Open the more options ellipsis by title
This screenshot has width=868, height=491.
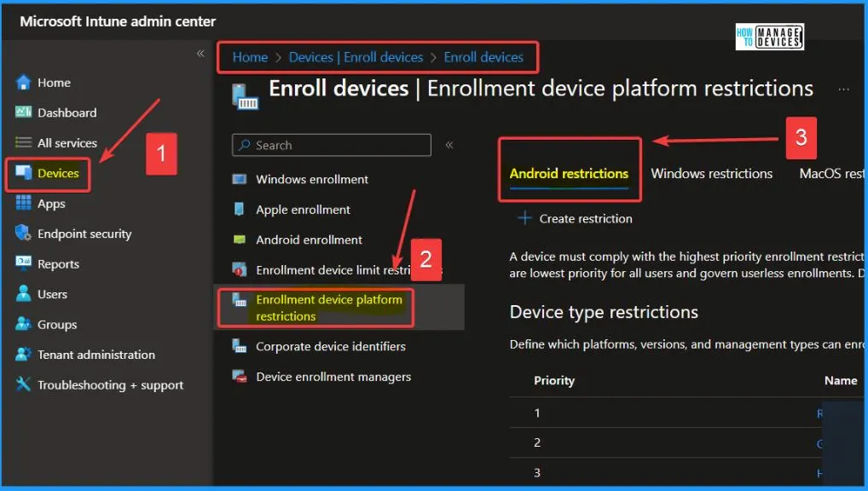coord(843,90)
